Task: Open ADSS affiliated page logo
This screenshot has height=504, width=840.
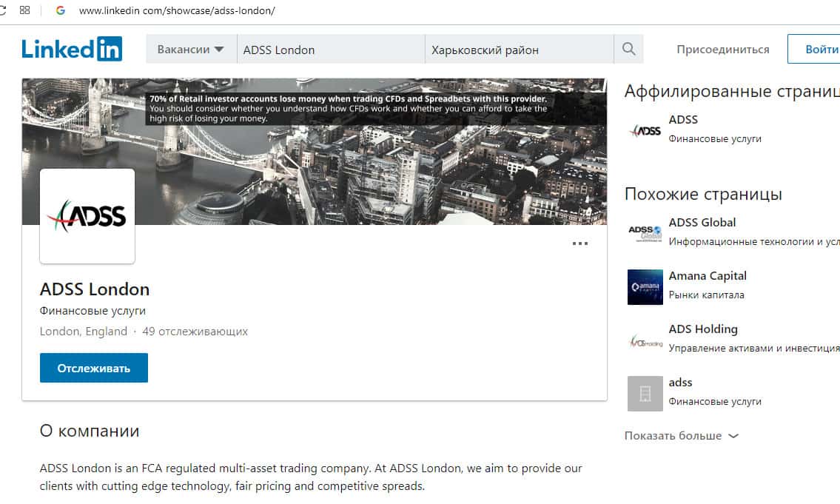Action: point(645,130)
